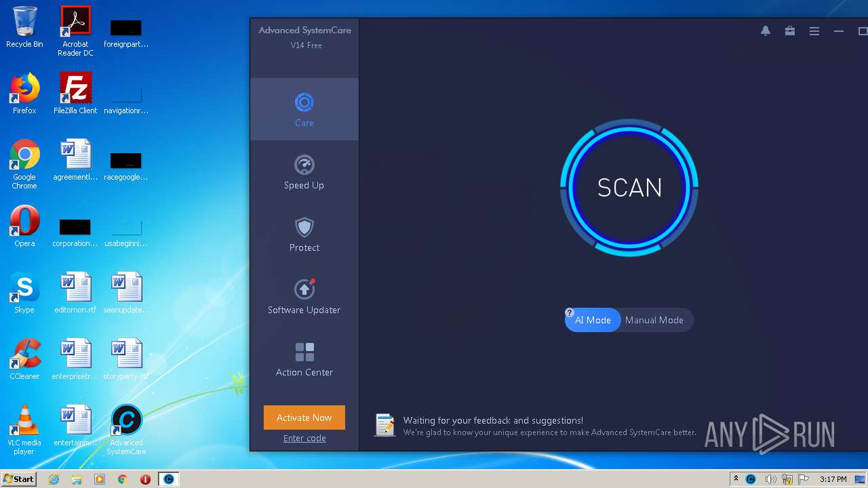Click the feedback notepad icon
Screen dimensions: 868x488
tap(384, 425)
